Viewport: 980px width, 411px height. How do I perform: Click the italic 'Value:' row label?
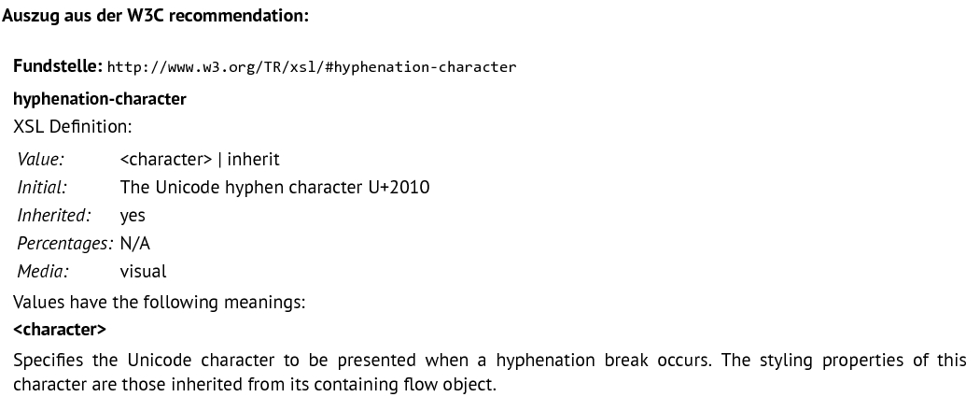(41, 159)
